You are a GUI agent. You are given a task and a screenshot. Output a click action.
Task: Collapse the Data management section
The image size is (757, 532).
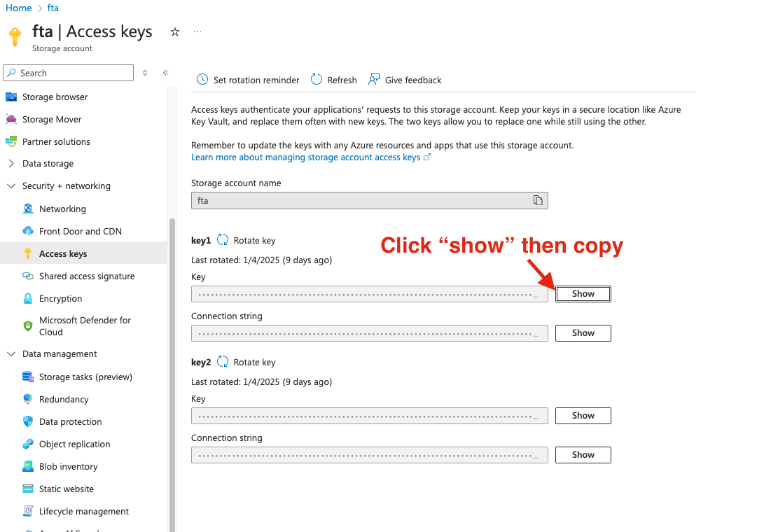pyautogui.click(x=12, y=354)
